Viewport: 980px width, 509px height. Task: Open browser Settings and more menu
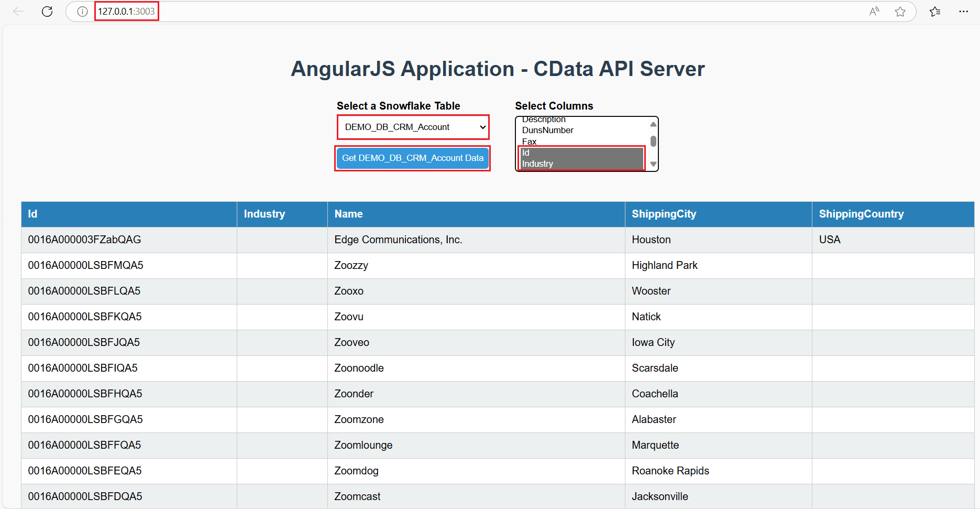pyautogui.click(x=963, y=12)
